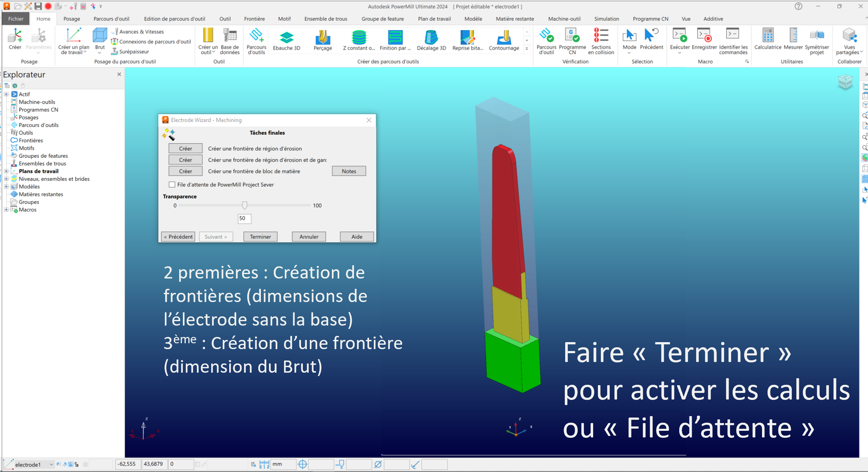Click the Notes button
The width and height of the screenshot is (868, 472).
coord(349,171)
